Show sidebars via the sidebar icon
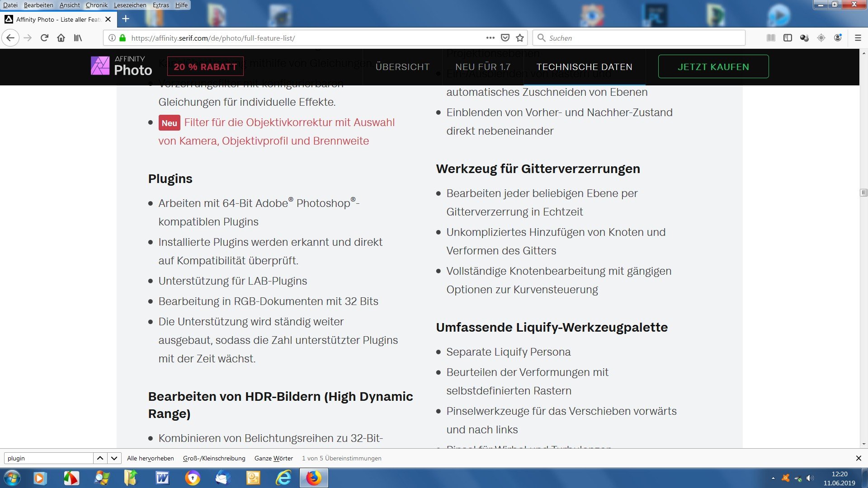Image resolution: width=868 pixels, height=488 pixels. click(x=788, y=38)
